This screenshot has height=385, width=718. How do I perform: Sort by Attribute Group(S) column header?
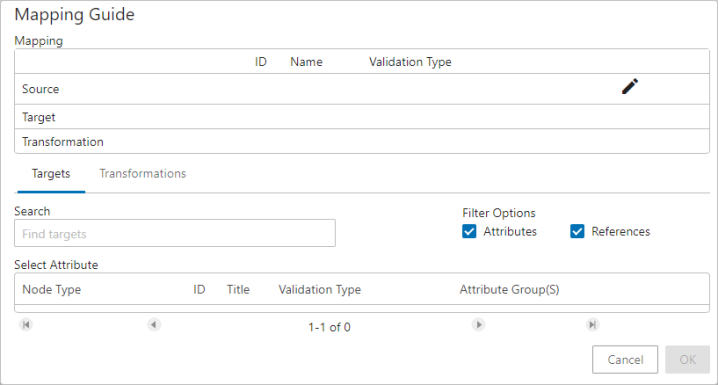click(509, 289)
